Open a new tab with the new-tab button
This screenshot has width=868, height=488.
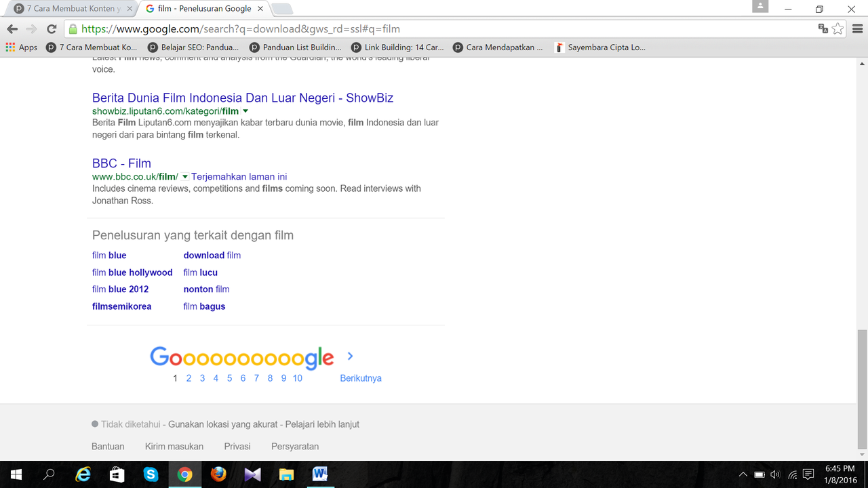pyautogui.click(x=282, y=9)
